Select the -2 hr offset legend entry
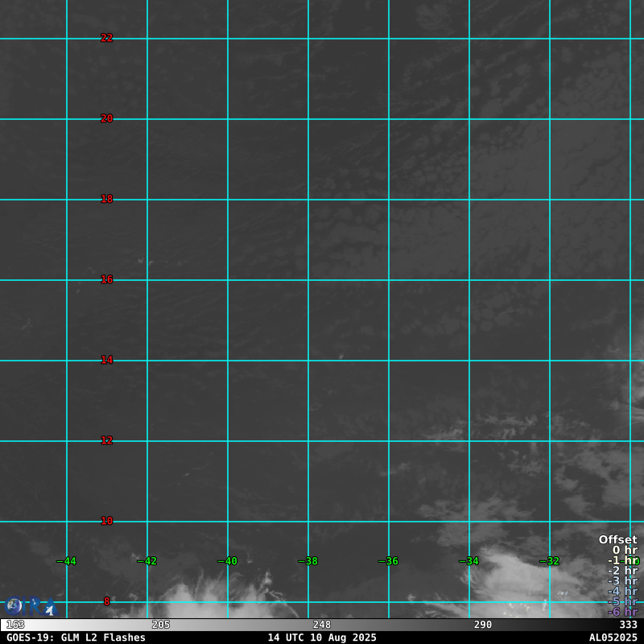The image size is (644, 644). click(622, 571)
